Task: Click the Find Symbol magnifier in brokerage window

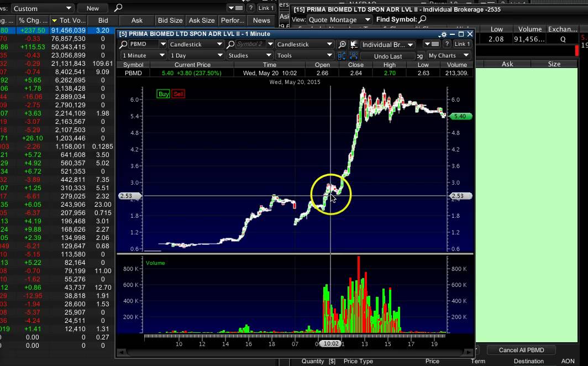Action: pos(422,19)
